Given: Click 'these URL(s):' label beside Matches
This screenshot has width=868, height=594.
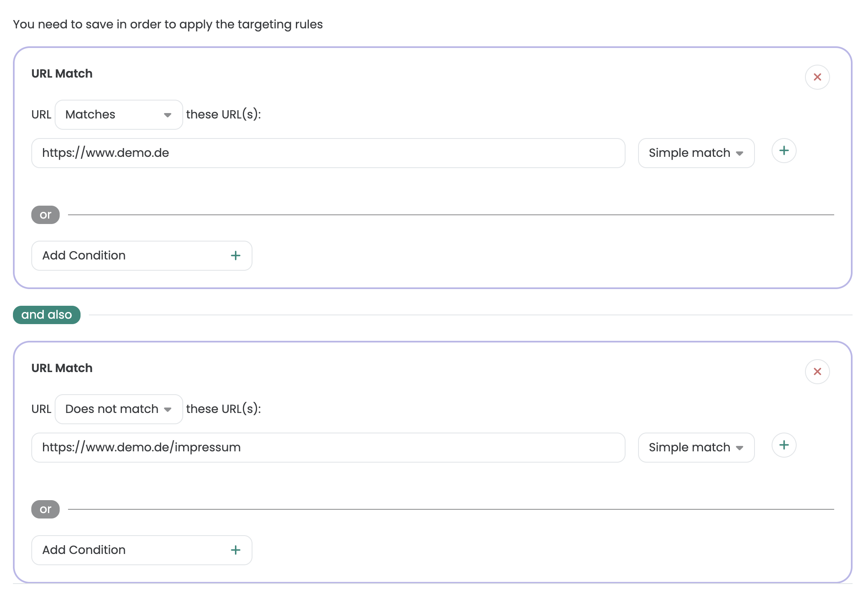Looking at the screenshot, I should tap(224, 114).
